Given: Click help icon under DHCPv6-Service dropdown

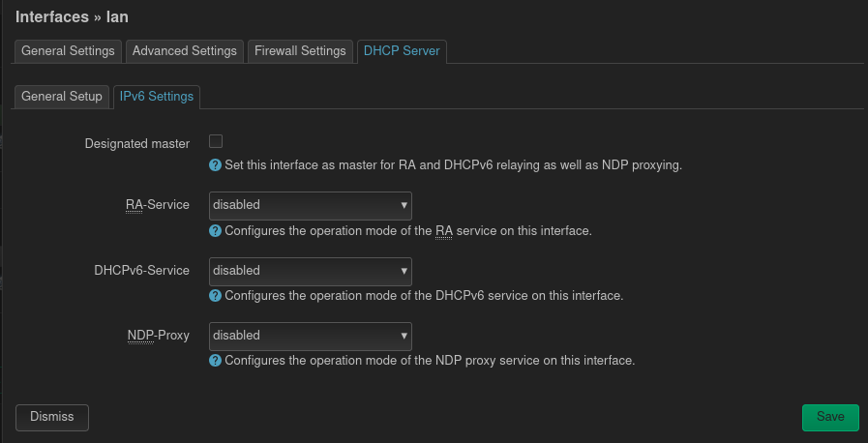Looking at the screenshot, I should [x=216, y=296].
